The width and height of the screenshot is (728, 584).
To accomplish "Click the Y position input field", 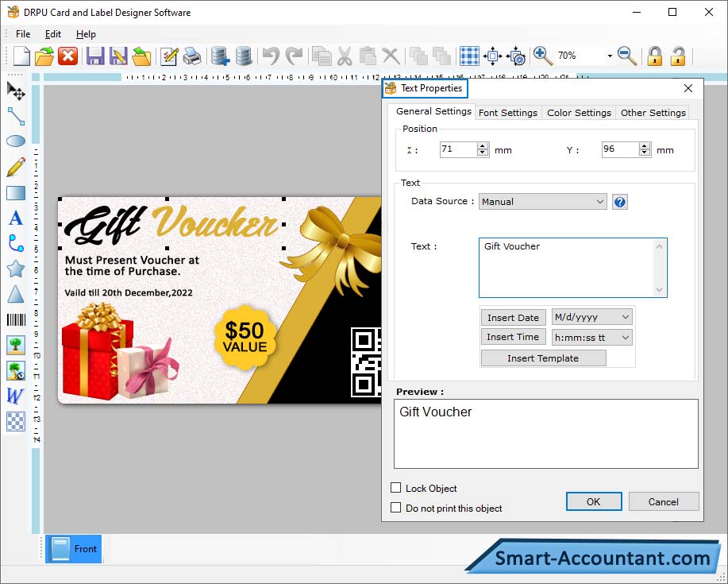I will coord(620,149).
